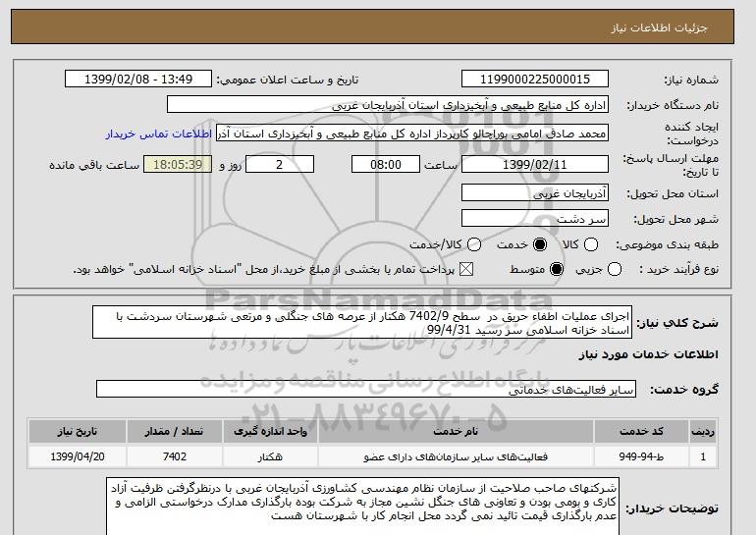Choose the جزیی purchase type radio
The image size is (756, 535).
click(x=615, y=269)
